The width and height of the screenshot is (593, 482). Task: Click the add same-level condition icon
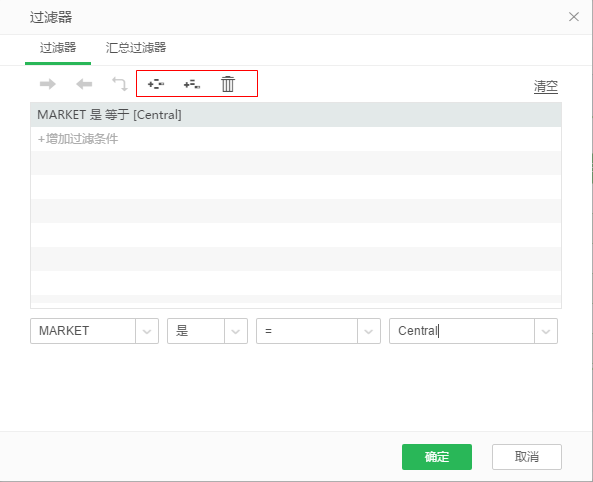coord(156,84)
